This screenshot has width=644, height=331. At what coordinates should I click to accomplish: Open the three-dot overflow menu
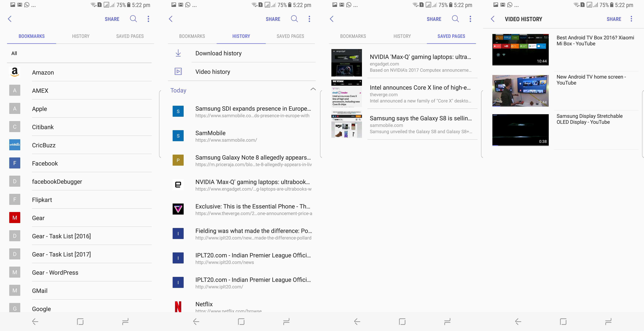pos(148,19)
